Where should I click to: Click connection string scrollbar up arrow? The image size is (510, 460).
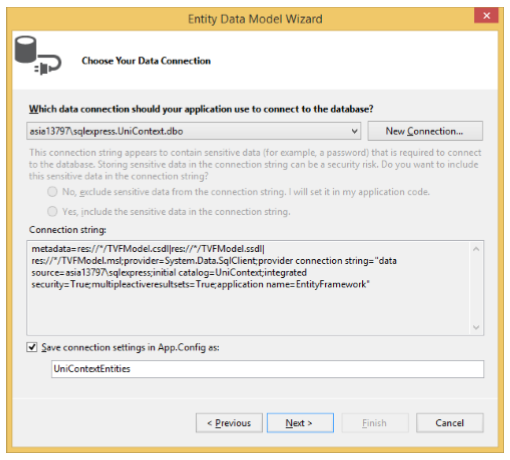476,249
